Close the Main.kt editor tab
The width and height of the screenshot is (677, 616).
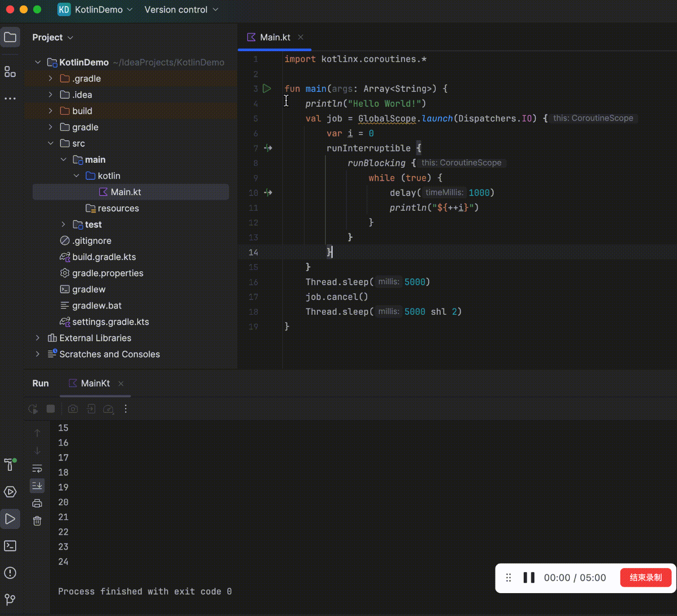(x=301, y=37)
